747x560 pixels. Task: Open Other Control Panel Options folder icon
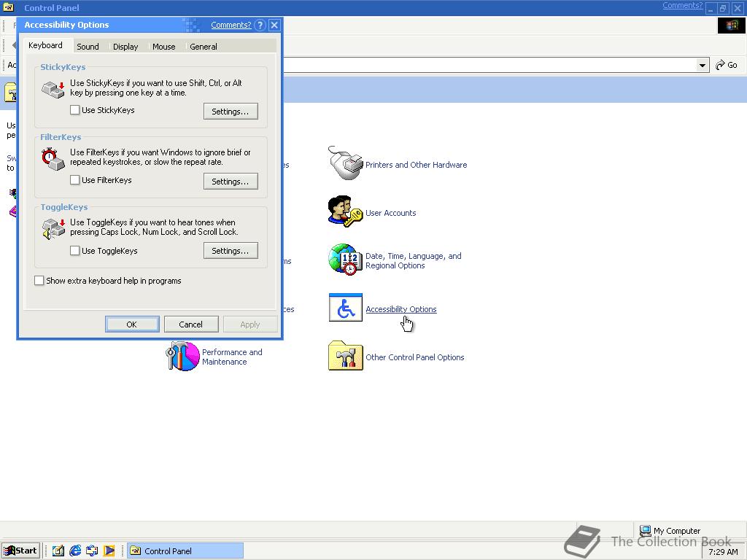coord(345,356)
